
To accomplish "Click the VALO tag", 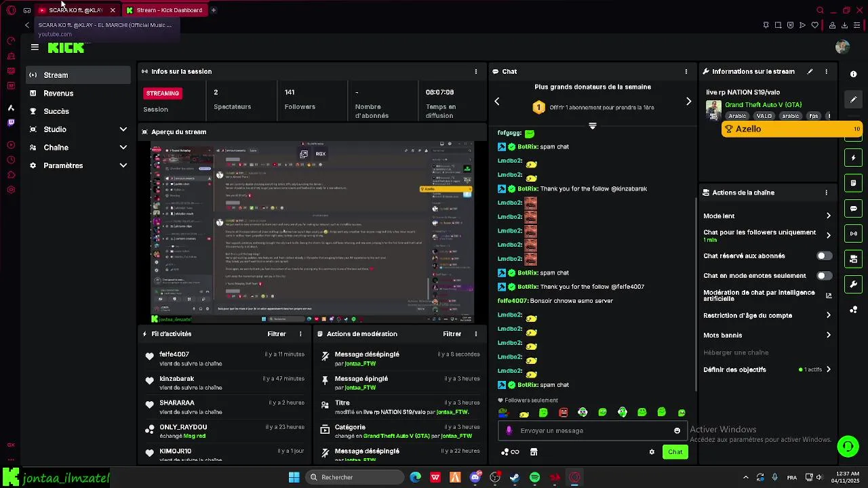I will click(764, 116).
